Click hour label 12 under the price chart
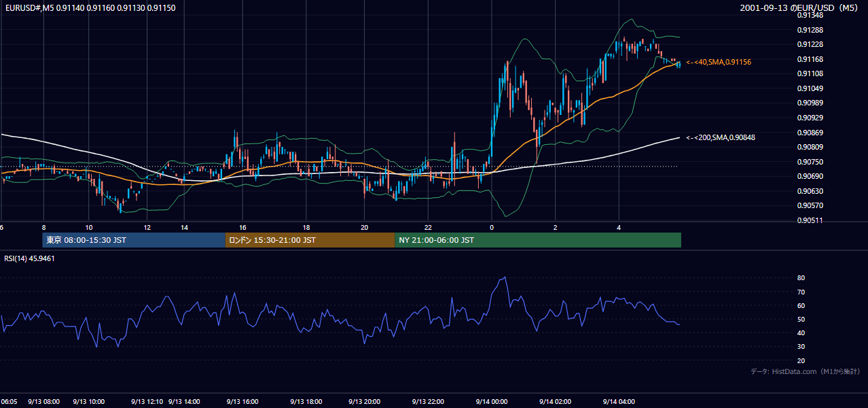 (147, 227)
